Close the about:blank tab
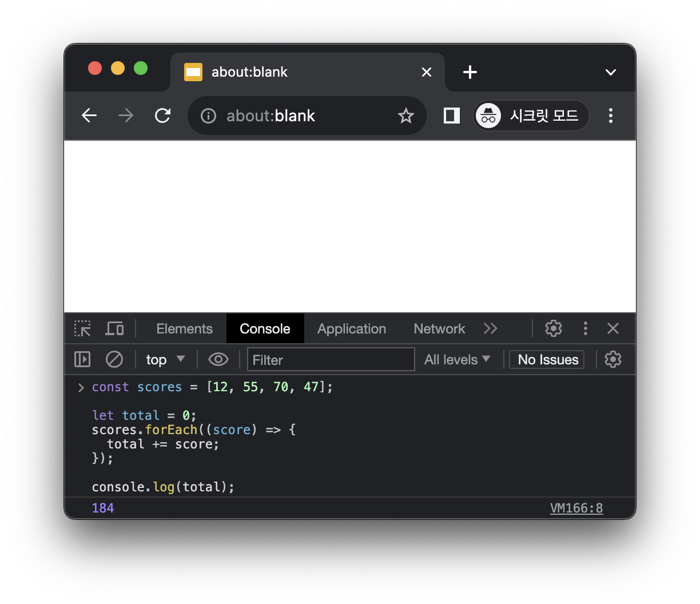This screenshot has height=604, width=700. tap(427, 72)
